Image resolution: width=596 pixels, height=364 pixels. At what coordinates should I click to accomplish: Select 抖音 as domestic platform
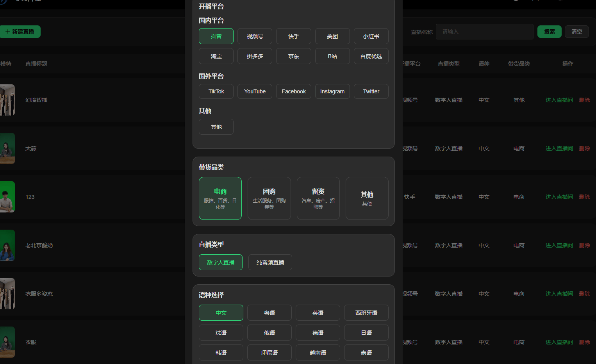point(216,36)
